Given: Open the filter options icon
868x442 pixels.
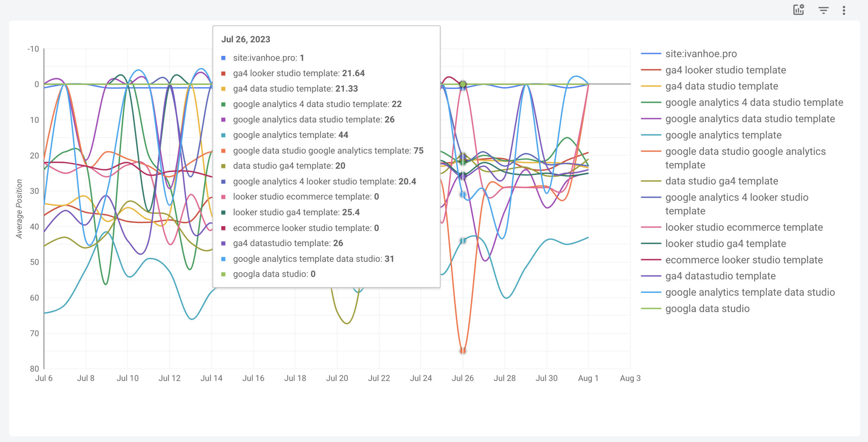Looking at the screenshot, I should 823,10.
